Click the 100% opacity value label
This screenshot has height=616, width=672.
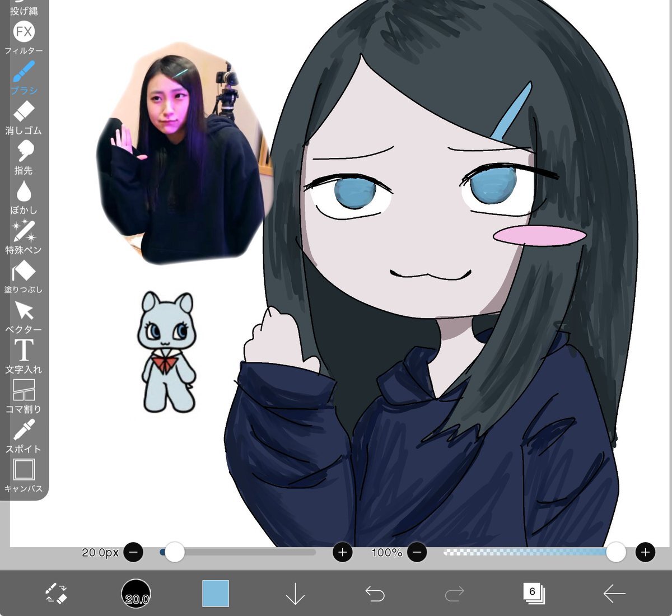click(x=386, y=553)
